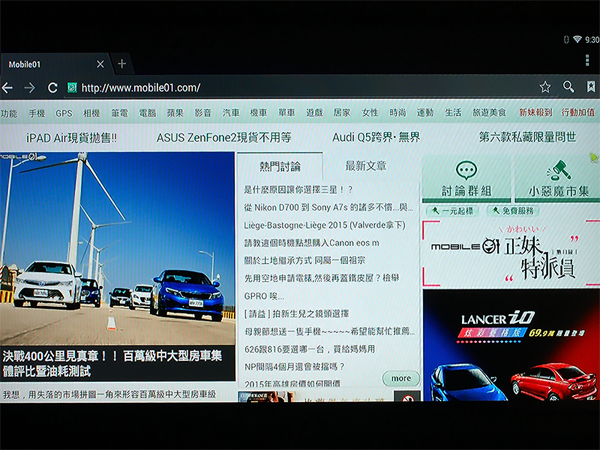Reload the page with the refresh icon

coord(52,88)
